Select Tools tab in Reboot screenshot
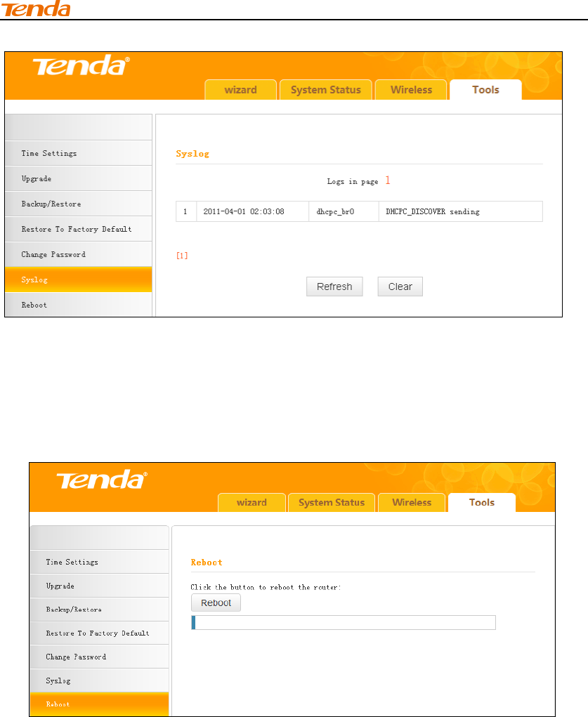The width and height of the screenshot is (588, 717). click(482, 503)
